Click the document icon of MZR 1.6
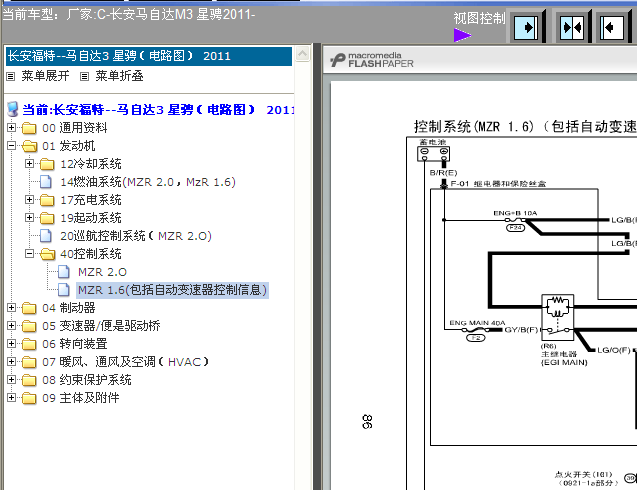This screenshot has height=490, width=637. [64, 290]
